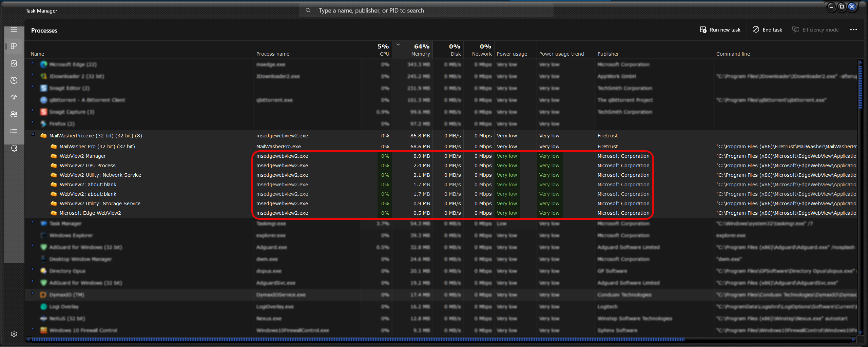Screen dimensions: 868x347
Task: Expand the DymaxIO process row
Action: click(33, 293)
